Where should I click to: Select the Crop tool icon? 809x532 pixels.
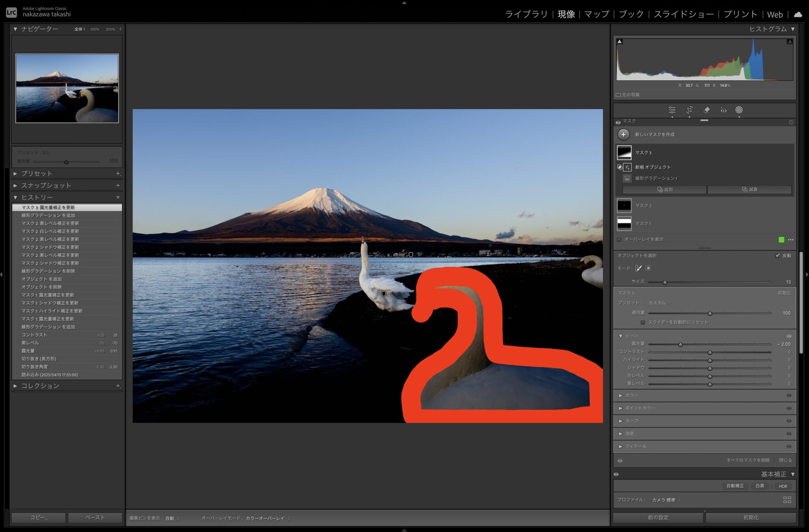[x=689, y=110]
